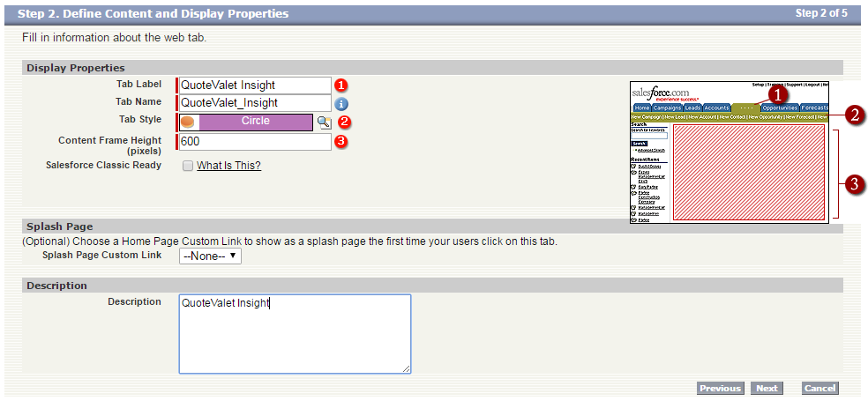
Task: Proceed with the Next button
Action: point(767,389)
